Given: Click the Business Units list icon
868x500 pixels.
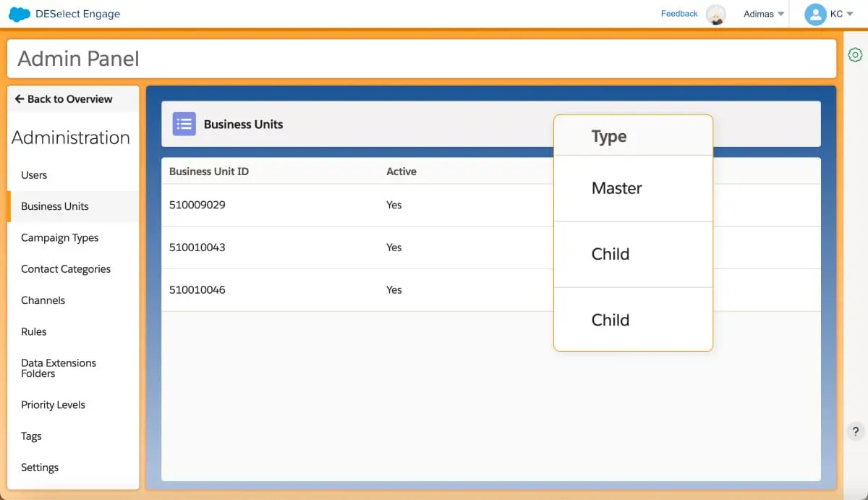Looking at the screenshot, I should 184,124.
